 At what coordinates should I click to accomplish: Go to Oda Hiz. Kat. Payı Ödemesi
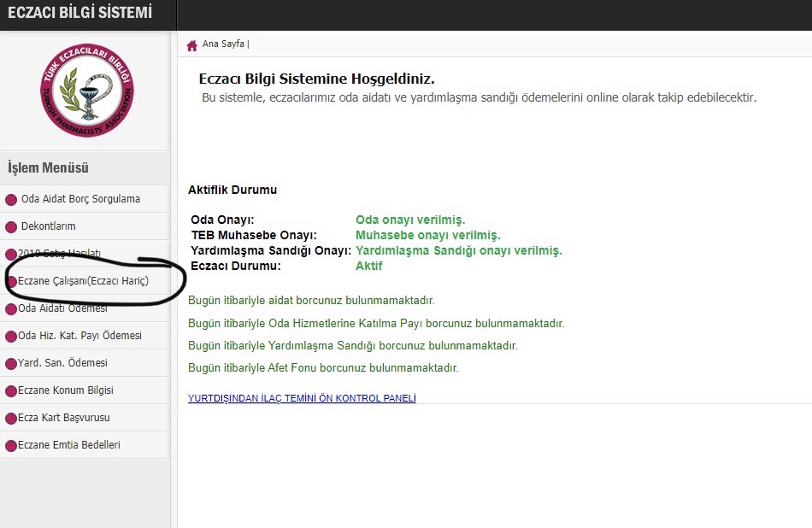(79, 336)
